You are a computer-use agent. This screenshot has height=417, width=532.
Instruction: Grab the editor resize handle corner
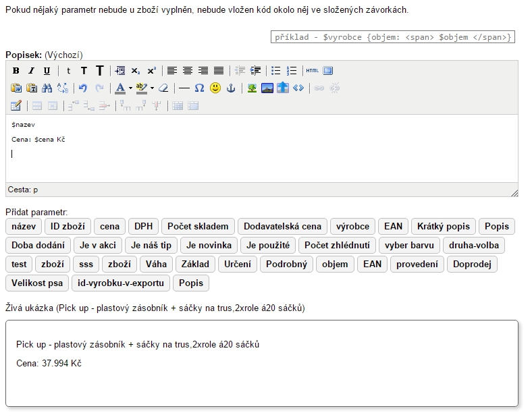click(x=514, y=193)
